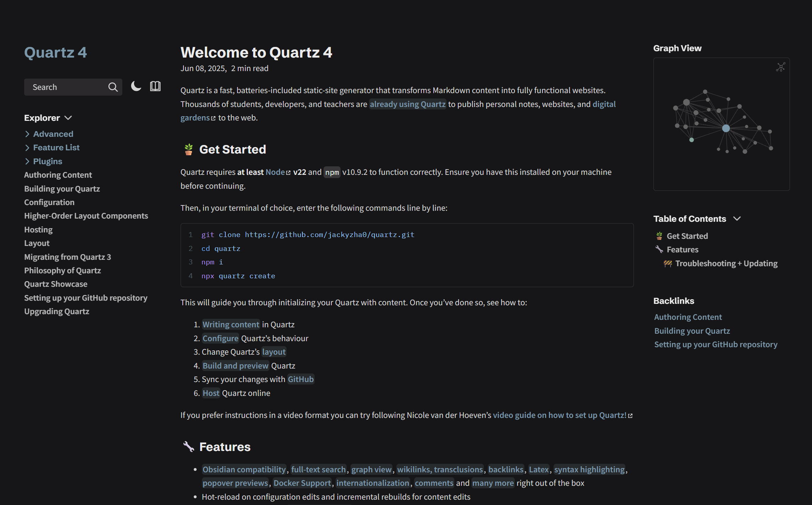The height and width of the screenshot is (505, 812).
Task: Open Authoring Content in Explorer
Action: click(x=58, y=175)
